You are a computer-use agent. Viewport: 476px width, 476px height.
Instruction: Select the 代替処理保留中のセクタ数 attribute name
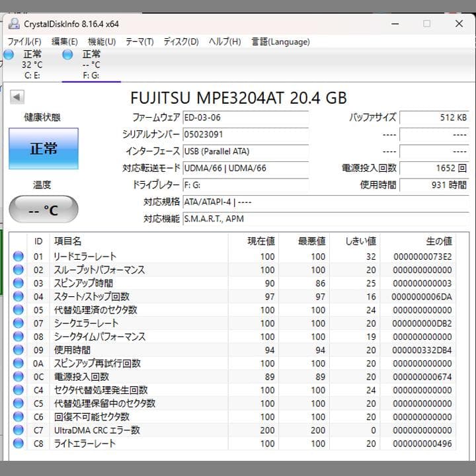(104, 403)
